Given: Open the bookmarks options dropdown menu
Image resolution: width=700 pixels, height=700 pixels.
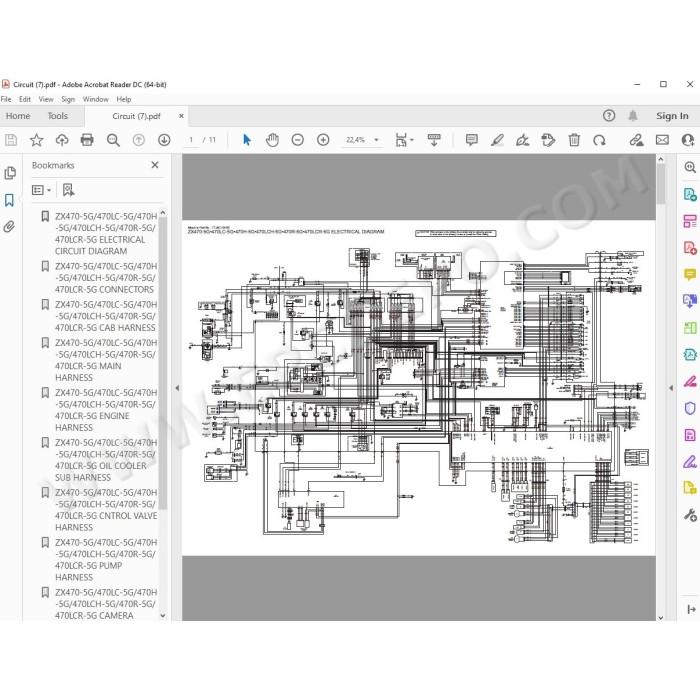Looking at the screenshot, I should [x=42, y=190].
